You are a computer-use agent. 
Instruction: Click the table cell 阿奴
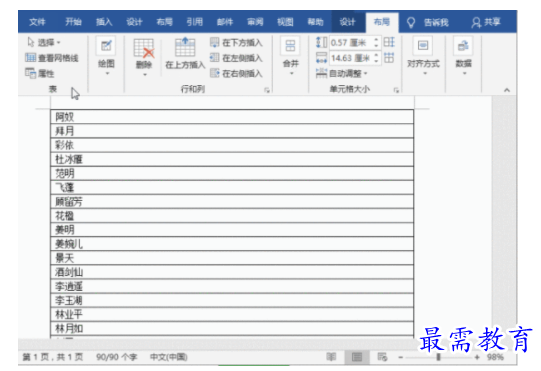232,117
